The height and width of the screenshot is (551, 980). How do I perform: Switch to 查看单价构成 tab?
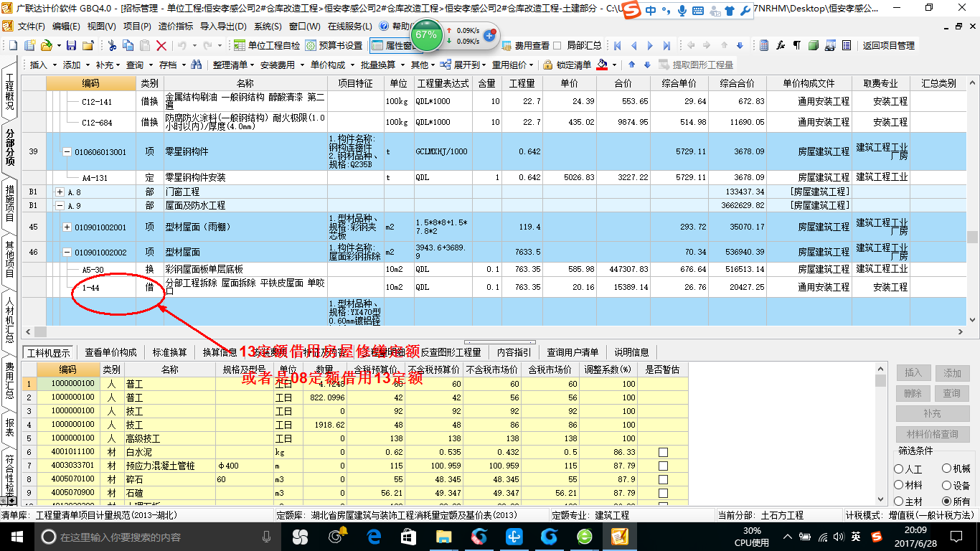pos(110,352)
